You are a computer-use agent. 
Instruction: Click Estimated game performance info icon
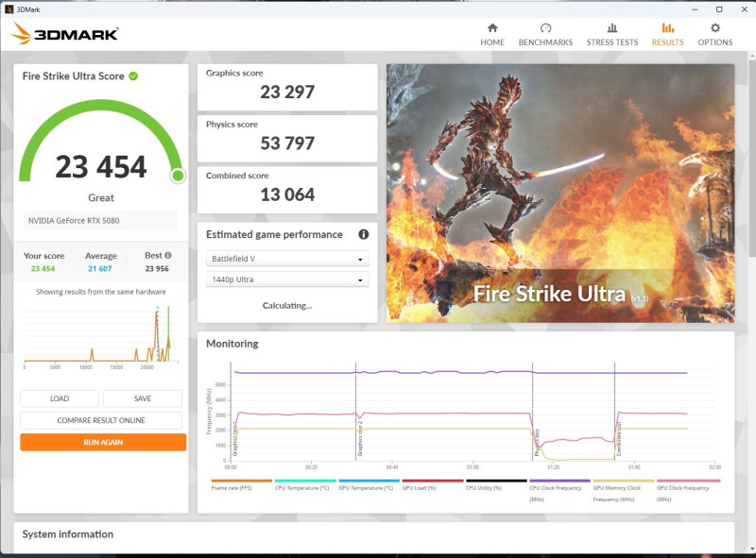364,234
